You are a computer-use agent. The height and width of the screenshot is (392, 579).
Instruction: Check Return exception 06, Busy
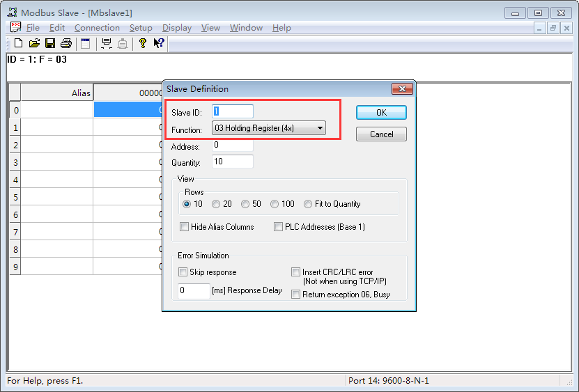click(x=296, y=295)
